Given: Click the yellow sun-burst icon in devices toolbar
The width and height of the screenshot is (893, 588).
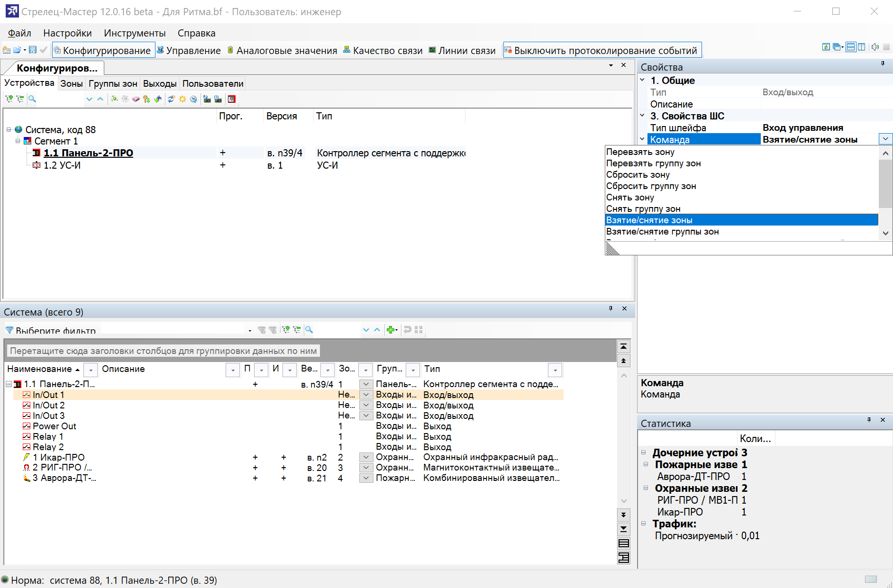Looking at the screenshot, I should (182, 99).
